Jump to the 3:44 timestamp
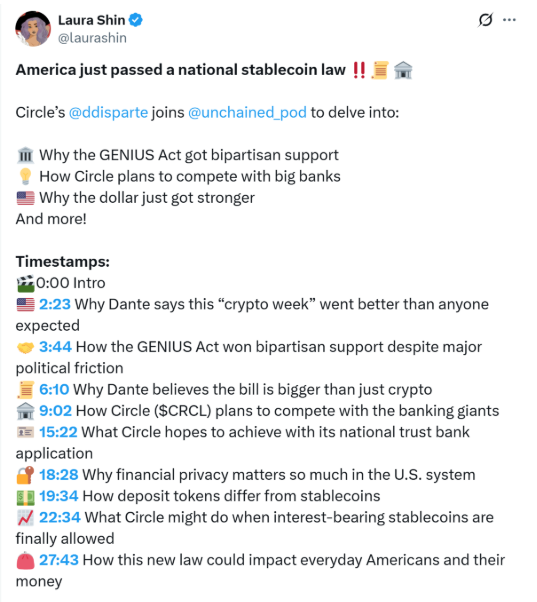The width and height of the screenshot is (537, 602). tap(55, 347)
